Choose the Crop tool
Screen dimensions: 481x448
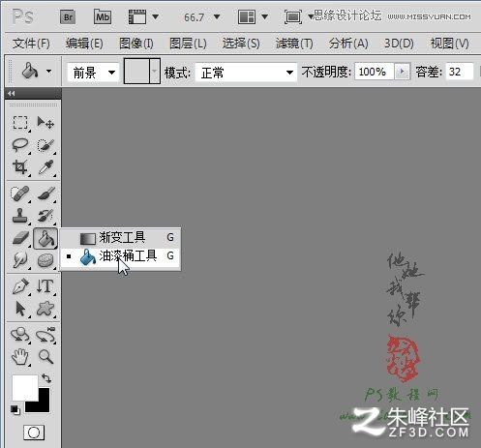click(20, 167)
